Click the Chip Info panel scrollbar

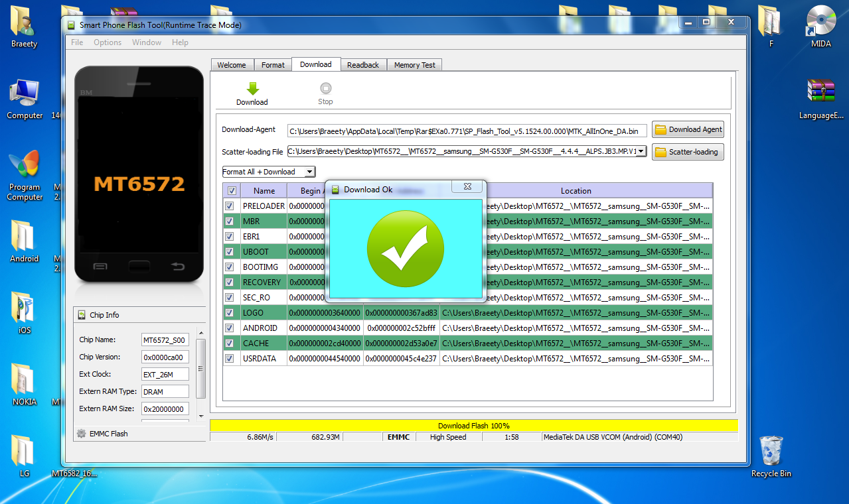pyautogui.click(x=202, y=367)
